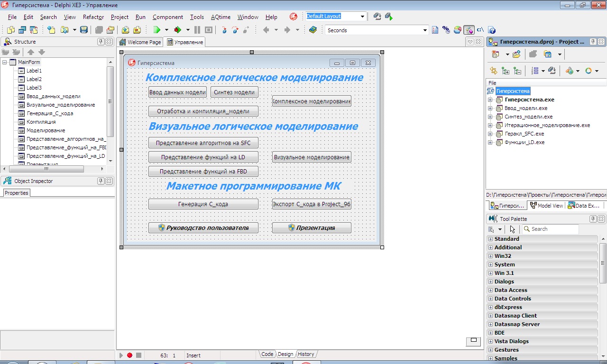Click the red globe icon beside Help menu

tap(294, 17)
